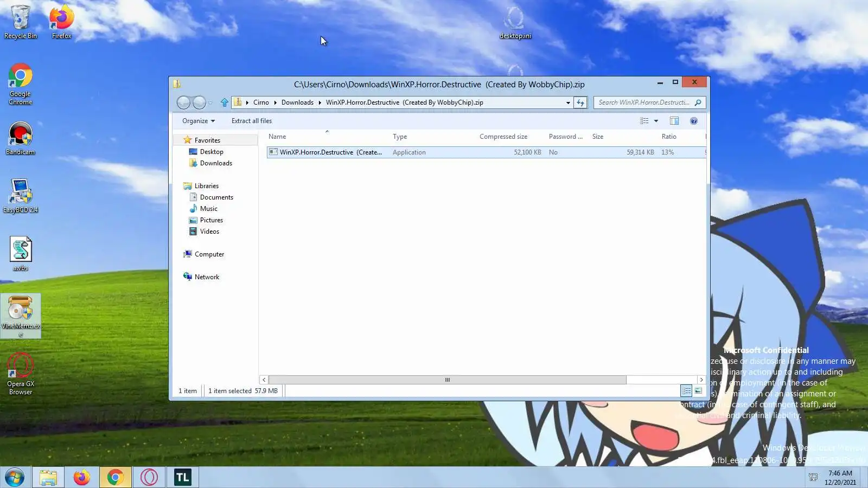868x488 pixels.
Task: Open the view options dropdown arrow
Action: pos(656,121)
